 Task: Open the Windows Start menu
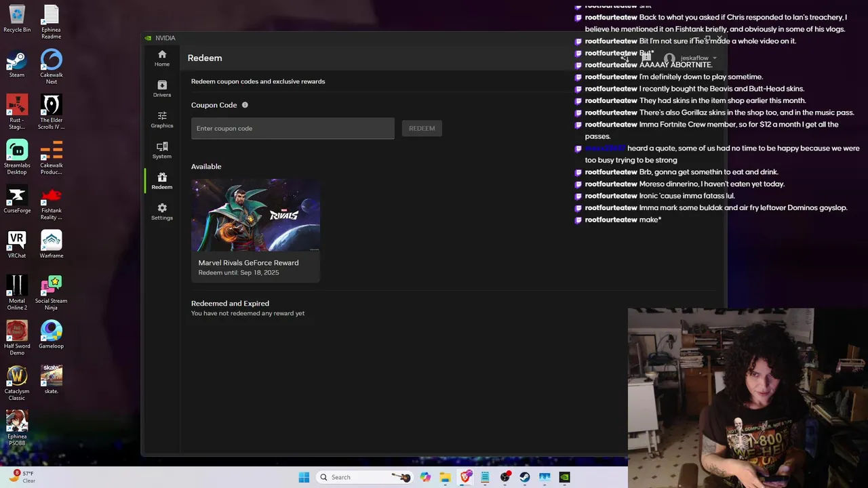click(304, 477)
